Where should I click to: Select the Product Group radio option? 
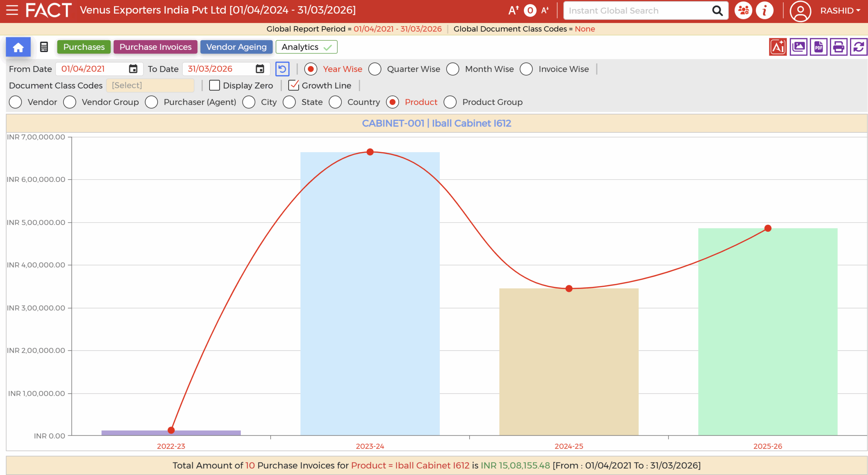[x=450, y=102]
